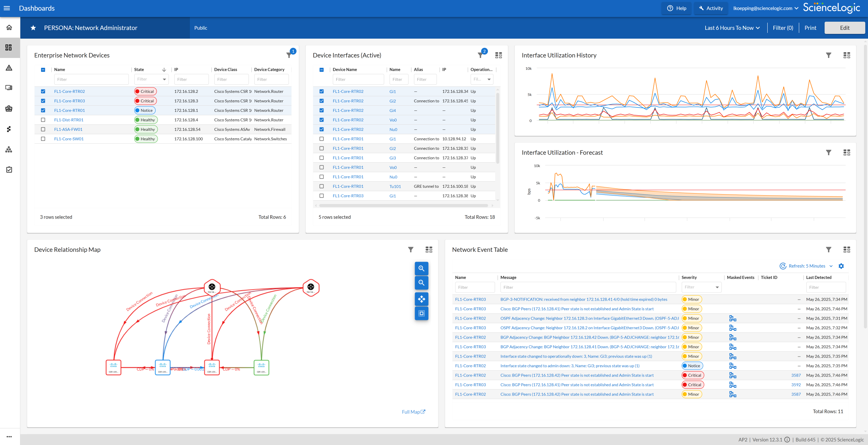Open the Activity menu in top bar
Screen dimensions: 868x445
pos(711,8)
